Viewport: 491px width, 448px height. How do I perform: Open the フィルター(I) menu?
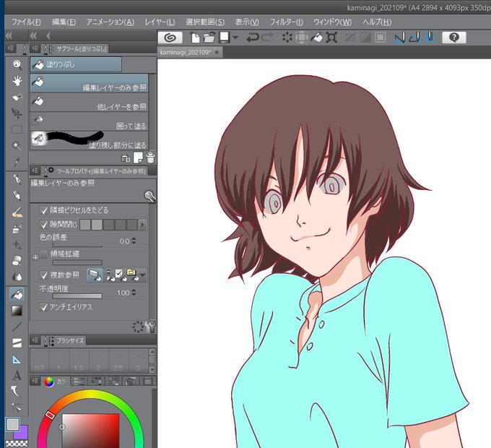point(287,22)
